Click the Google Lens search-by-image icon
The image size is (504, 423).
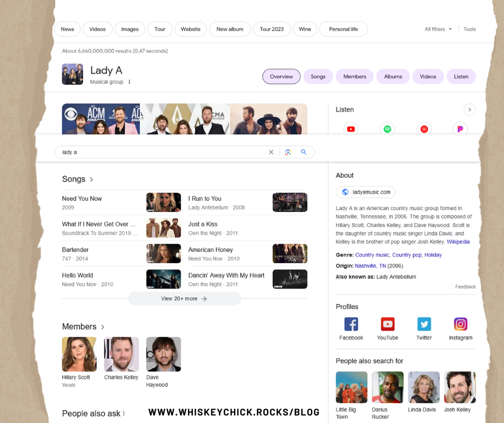pos(288,152)
